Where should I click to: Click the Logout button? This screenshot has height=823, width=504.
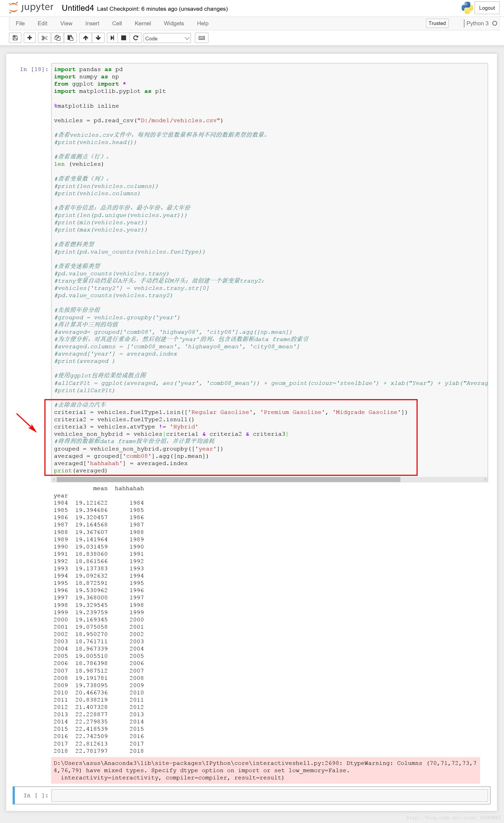[x=487, y=8]
